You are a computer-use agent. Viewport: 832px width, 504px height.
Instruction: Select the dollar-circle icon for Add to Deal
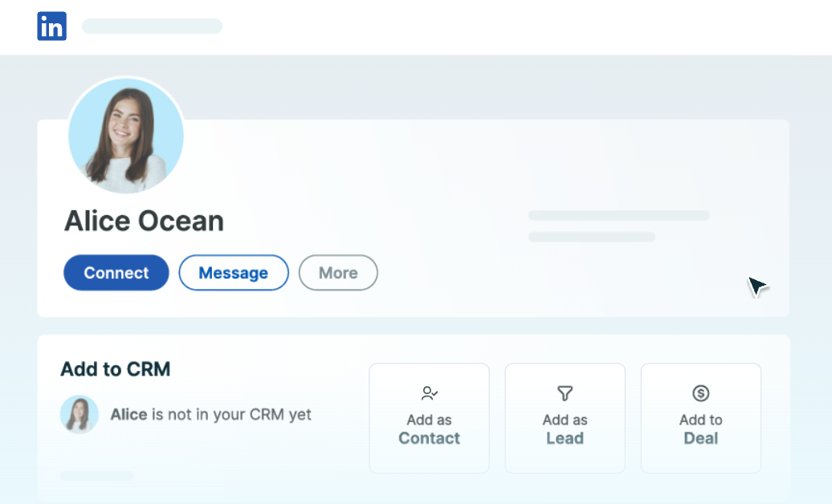(700, 393)
